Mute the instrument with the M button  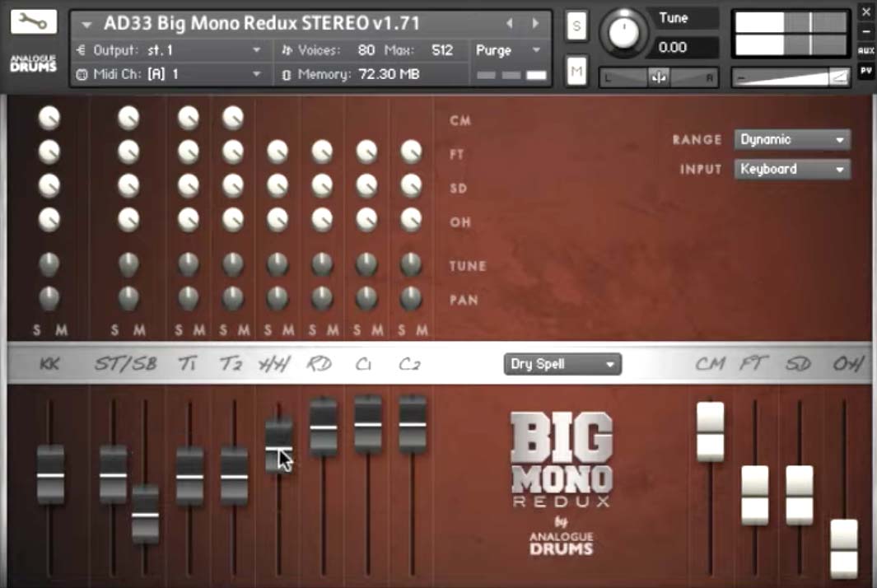pos(576,71)
